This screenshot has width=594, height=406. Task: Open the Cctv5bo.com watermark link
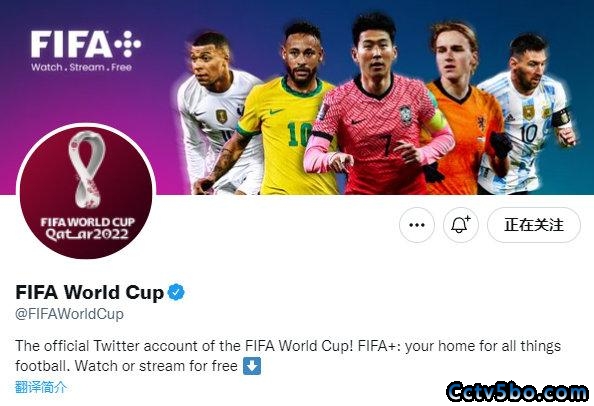(x=517, y=392)
